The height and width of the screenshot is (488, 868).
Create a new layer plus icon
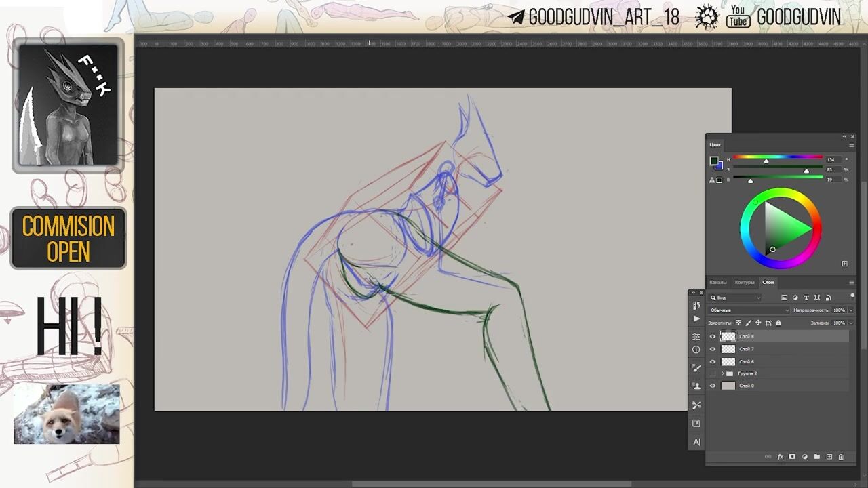(829, 457)
